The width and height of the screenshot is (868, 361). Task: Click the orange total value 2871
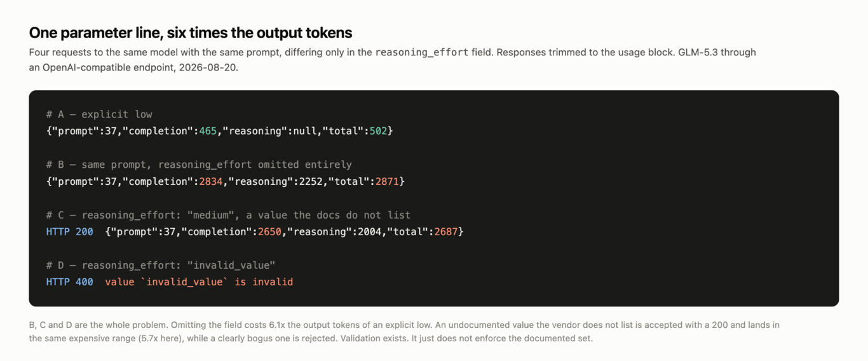(x=387, y=181)
